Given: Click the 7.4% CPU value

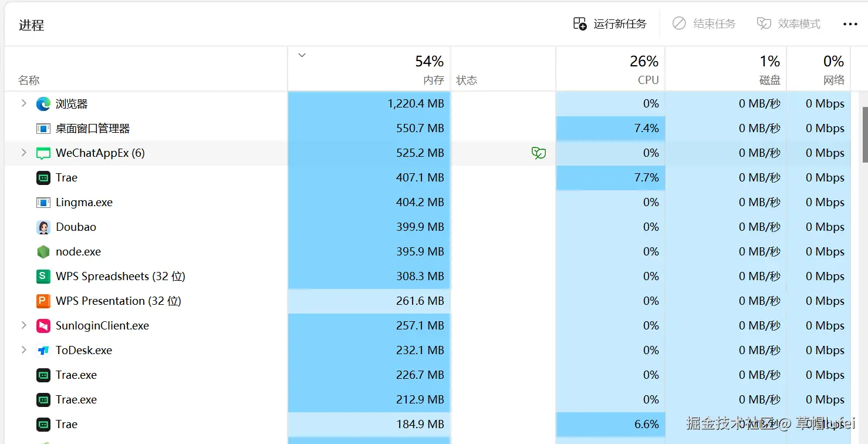Looking at the screenshot, I should point(647,129).
